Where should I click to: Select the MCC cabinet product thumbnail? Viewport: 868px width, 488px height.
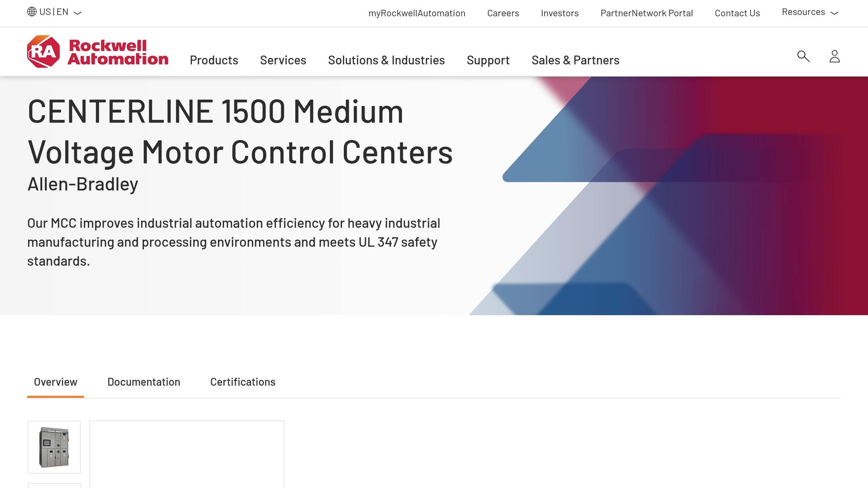(54, 447)
